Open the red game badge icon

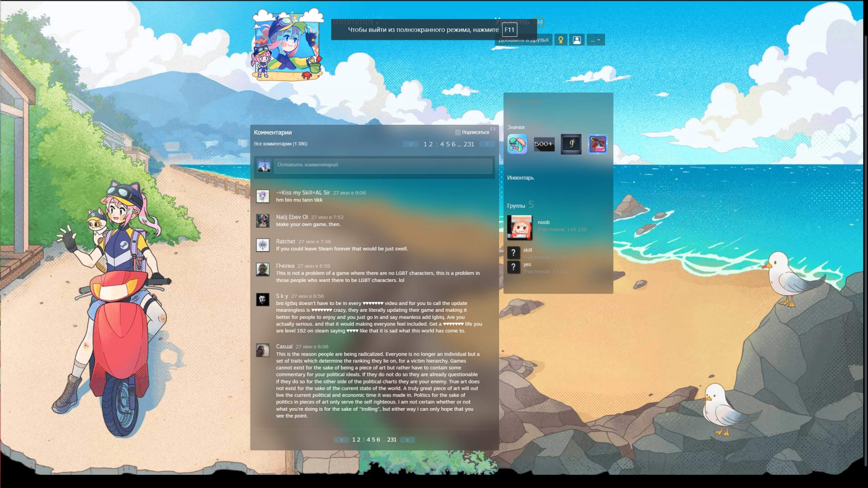pos(598,144)
